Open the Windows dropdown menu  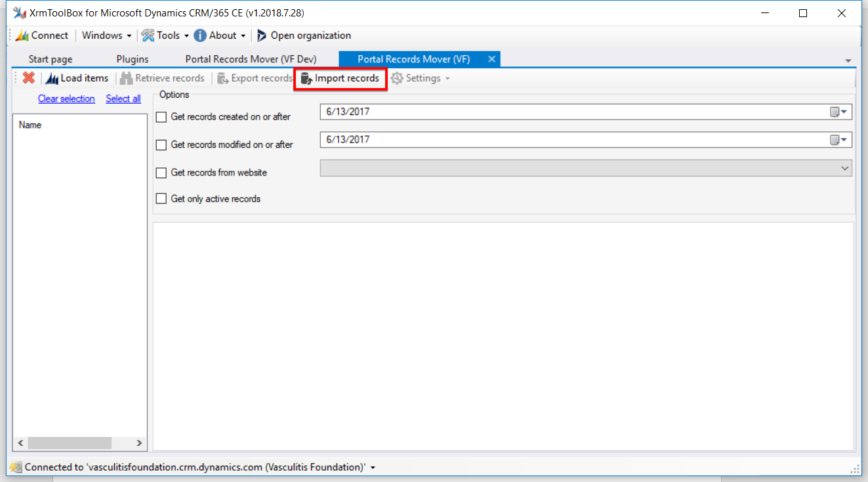pyautogui.click(x=106, y=35)
